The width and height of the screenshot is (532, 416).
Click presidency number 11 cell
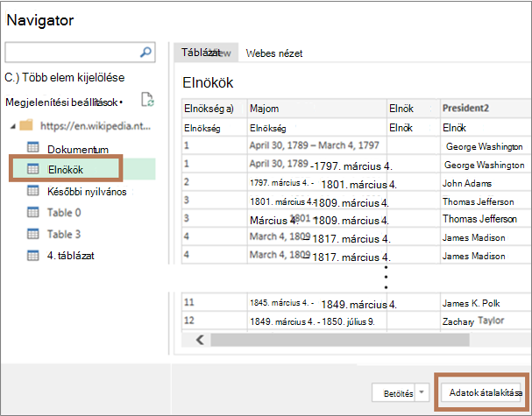pos(215,302)
